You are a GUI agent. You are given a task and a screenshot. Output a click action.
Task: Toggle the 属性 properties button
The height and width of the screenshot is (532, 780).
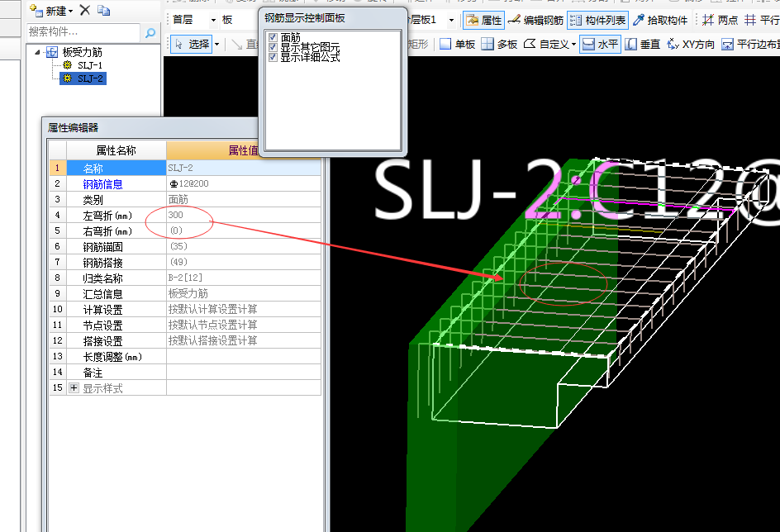point(484,21)
